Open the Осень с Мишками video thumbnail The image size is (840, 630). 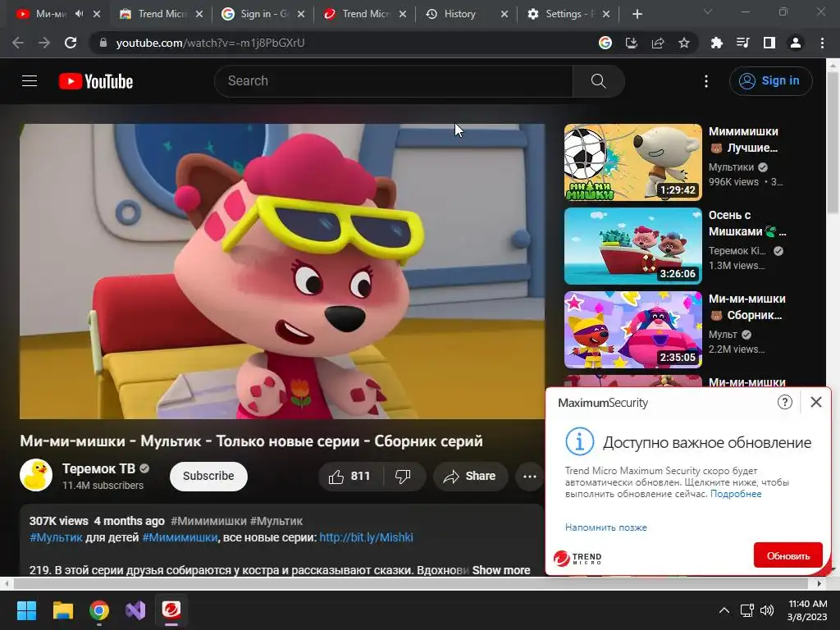(632, 246)
